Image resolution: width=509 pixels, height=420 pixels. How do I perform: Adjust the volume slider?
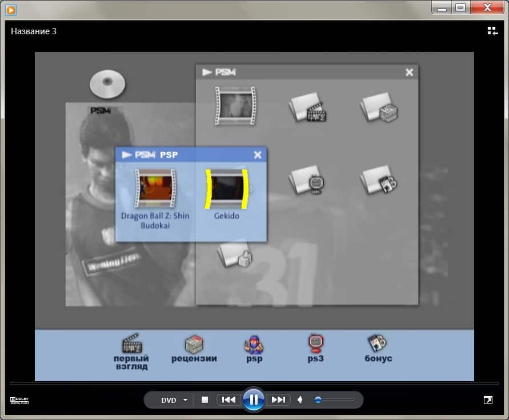tap(334, 400)
